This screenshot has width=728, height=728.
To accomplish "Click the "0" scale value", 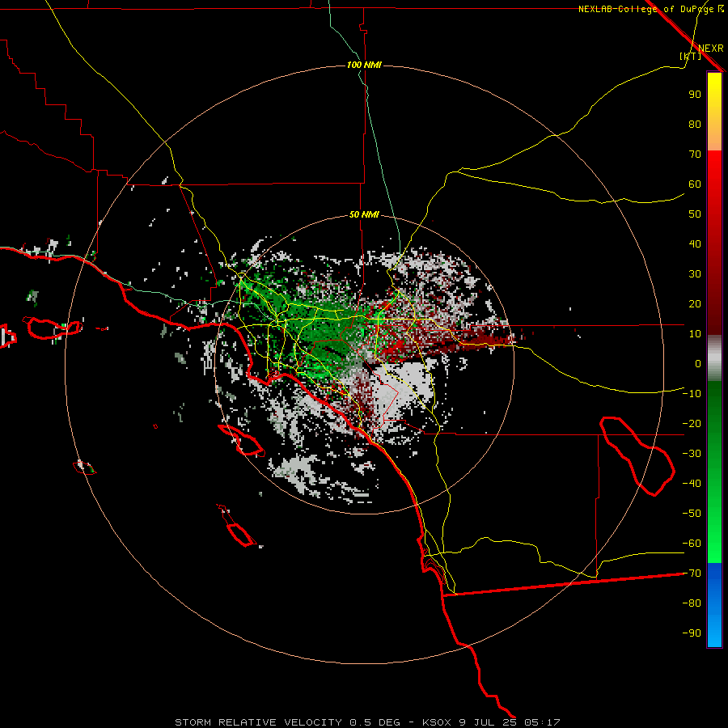I will (x=698, y=363).
